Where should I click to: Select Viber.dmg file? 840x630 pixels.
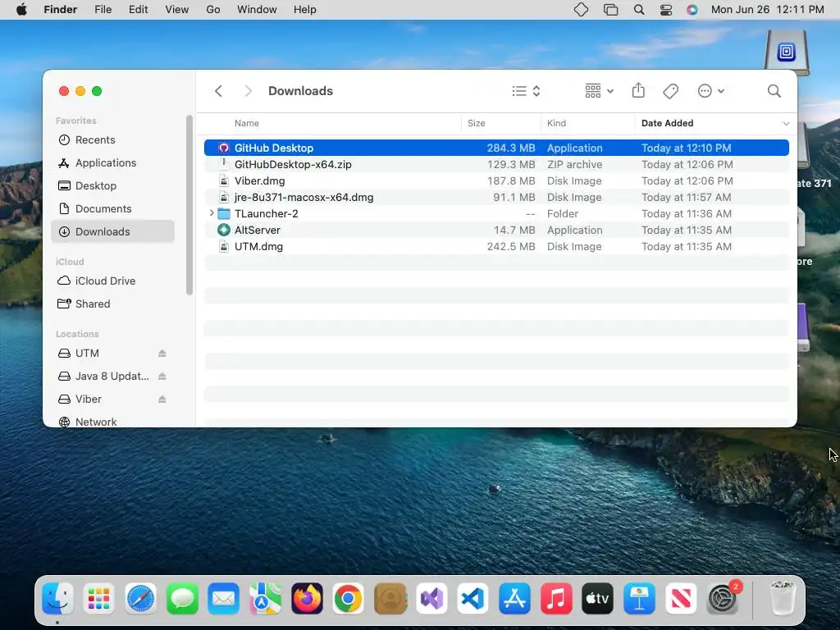496,181
